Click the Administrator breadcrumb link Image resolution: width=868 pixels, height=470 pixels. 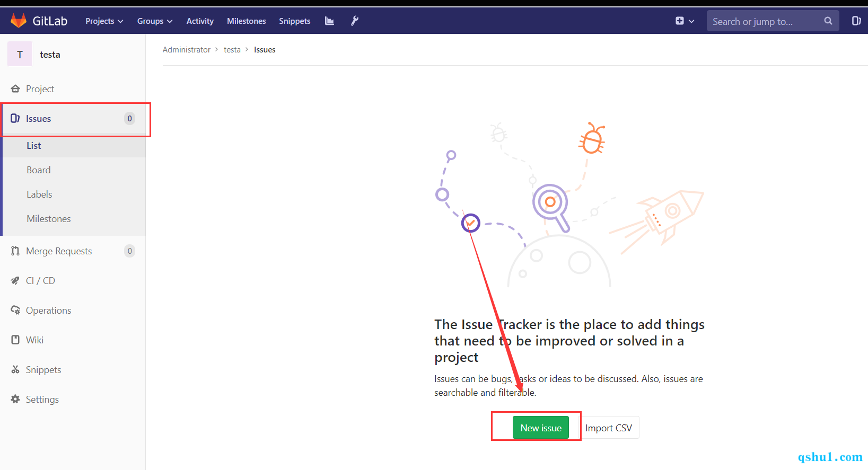(187, 50)
